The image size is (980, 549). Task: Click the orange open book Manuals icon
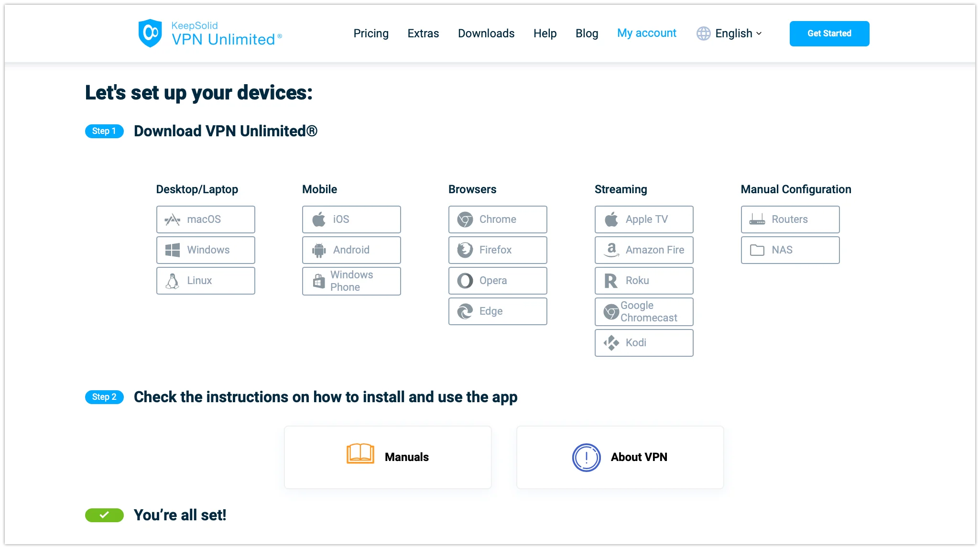pos(360,454)
